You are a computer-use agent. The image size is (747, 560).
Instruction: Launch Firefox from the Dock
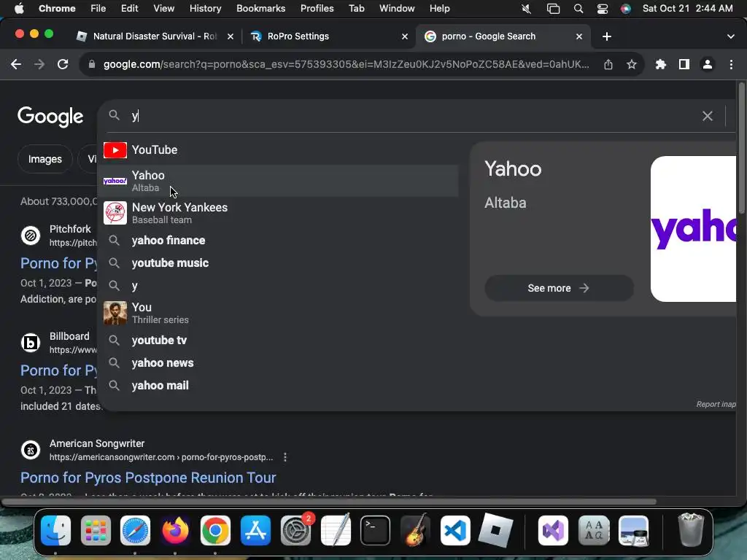tap(175, 531)
